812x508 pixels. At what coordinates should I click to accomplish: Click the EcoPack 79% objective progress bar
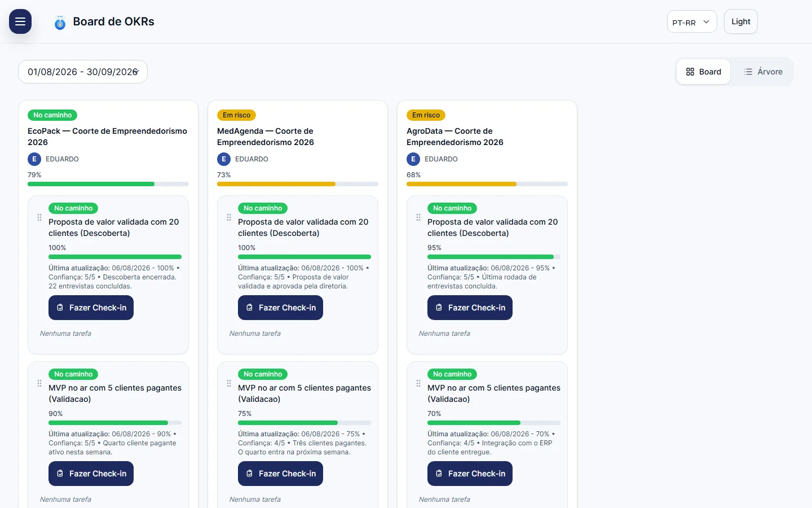(x=108, y=184)
